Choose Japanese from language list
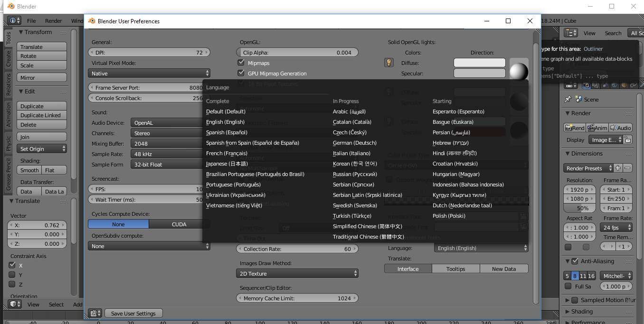The height and width of the screenshot is (324, 644). 227,164
